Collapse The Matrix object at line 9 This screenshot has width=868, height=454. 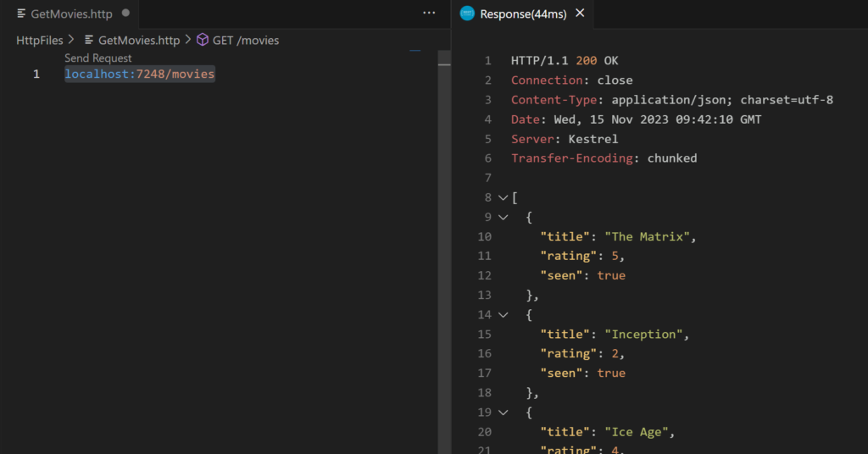(x=504, y=217)
